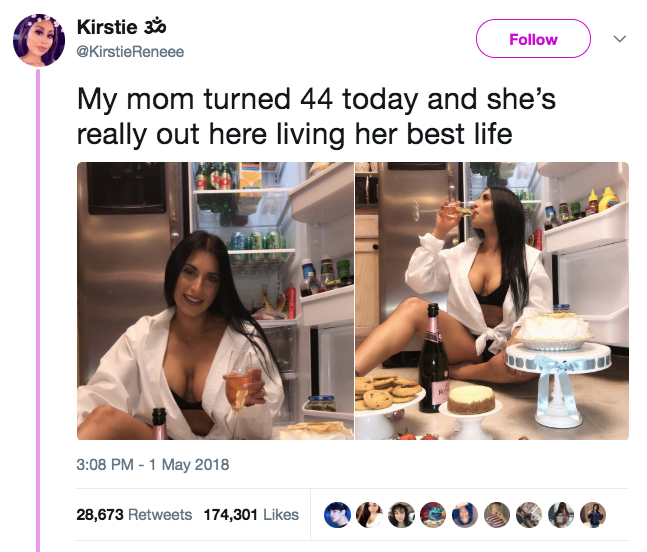Open second liker avatar in the row

[x=369, y=515]
